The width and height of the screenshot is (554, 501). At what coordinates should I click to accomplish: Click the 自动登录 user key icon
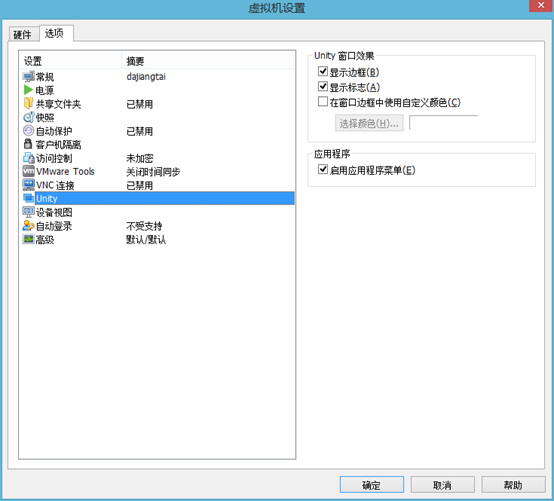coord(29,225)
